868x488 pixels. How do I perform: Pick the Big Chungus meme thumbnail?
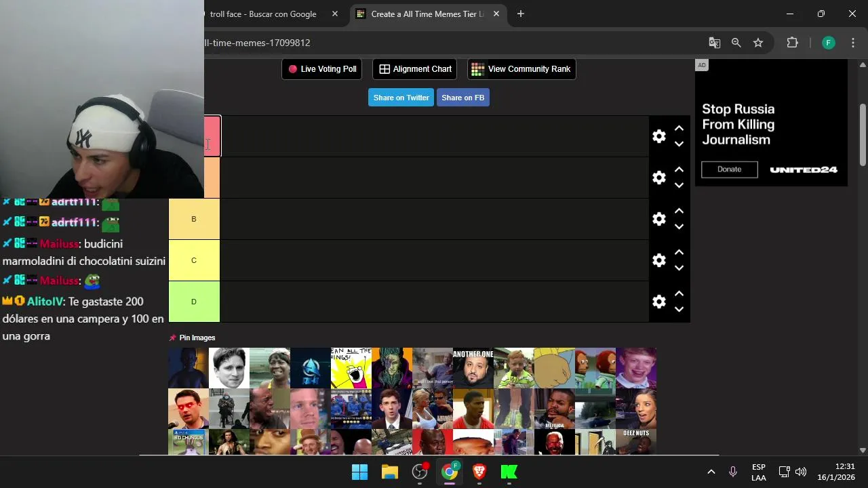tap(189, 442)
